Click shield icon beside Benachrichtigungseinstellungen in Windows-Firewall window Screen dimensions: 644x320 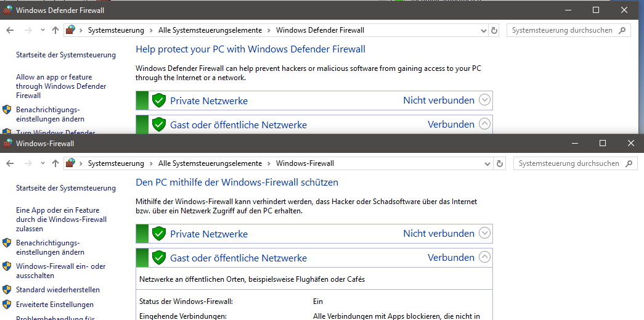coord(7,243)
